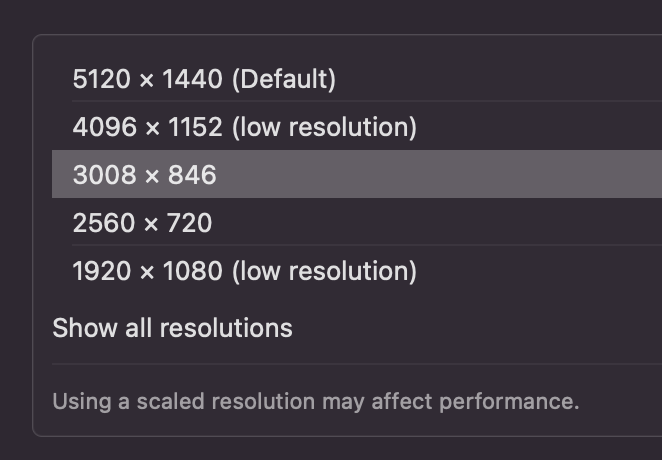662x460 pixels.
Task: Pick the 1920 × 1080 low resolution option
Action: [244, 270]
